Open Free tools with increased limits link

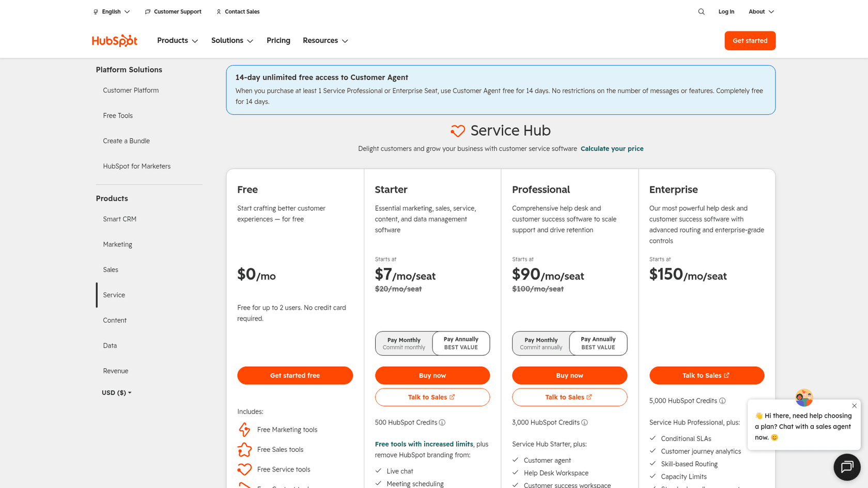pos(424,444)
